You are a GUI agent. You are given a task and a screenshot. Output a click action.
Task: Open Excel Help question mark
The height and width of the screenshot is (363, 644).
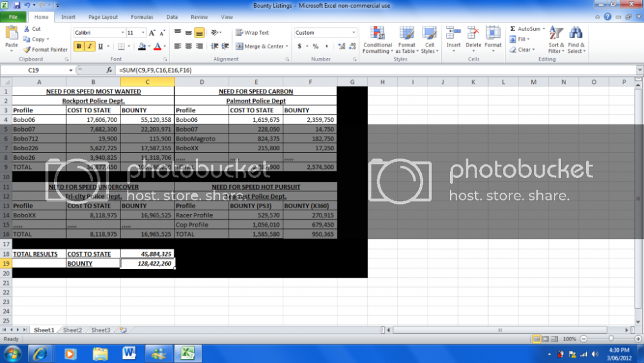[607, 17]
